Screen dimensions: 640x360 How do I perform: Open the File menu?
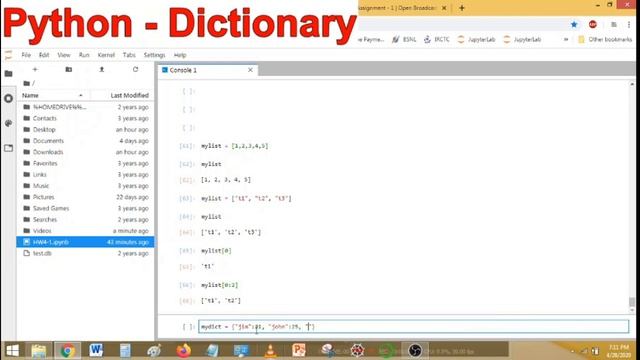coord(26,55)
